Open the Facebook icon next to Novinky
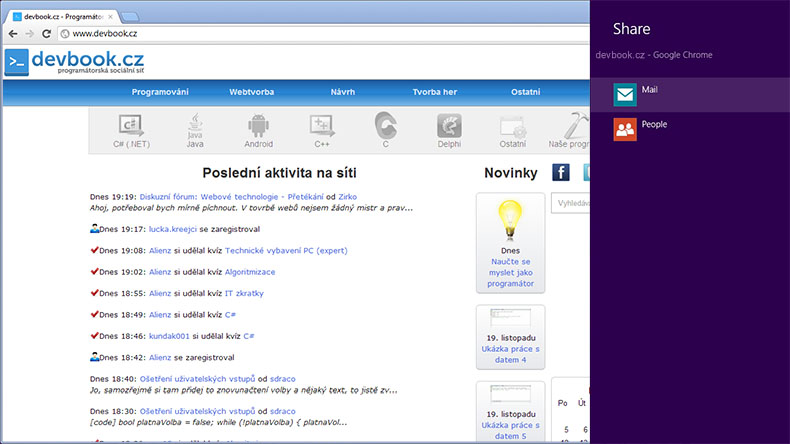This screenshot has width=790, height=444. coord(561,172)
